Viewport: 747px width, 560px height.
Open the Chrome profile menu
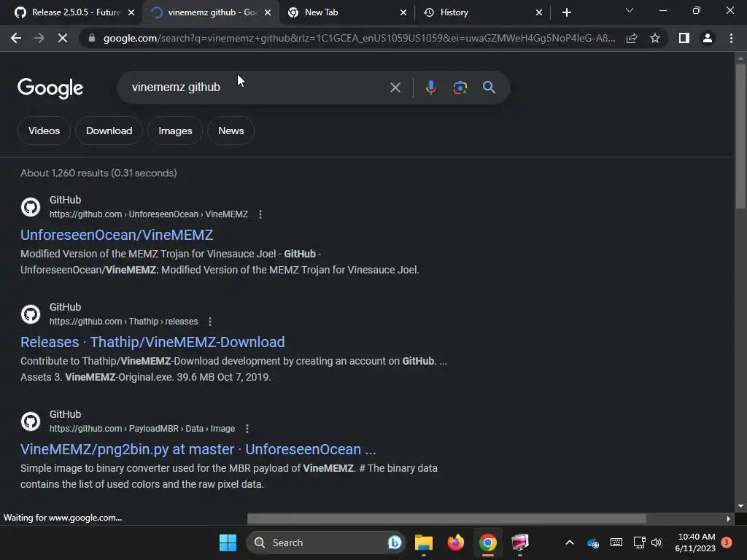point(708,38)
